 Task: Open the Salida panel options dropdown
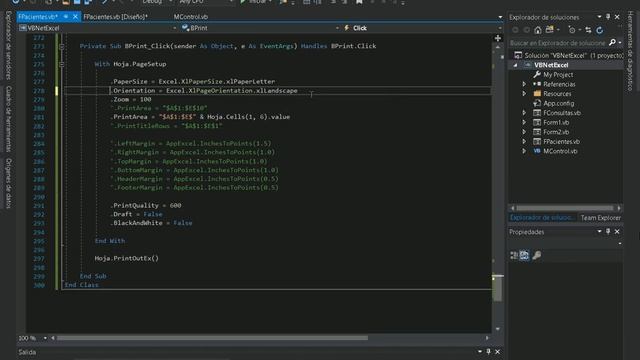[480, 351]
